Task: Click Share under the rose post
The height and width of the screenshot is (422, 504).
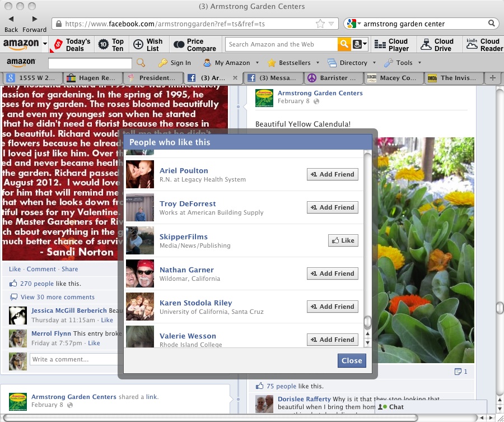Action: [x=70, y=269]
